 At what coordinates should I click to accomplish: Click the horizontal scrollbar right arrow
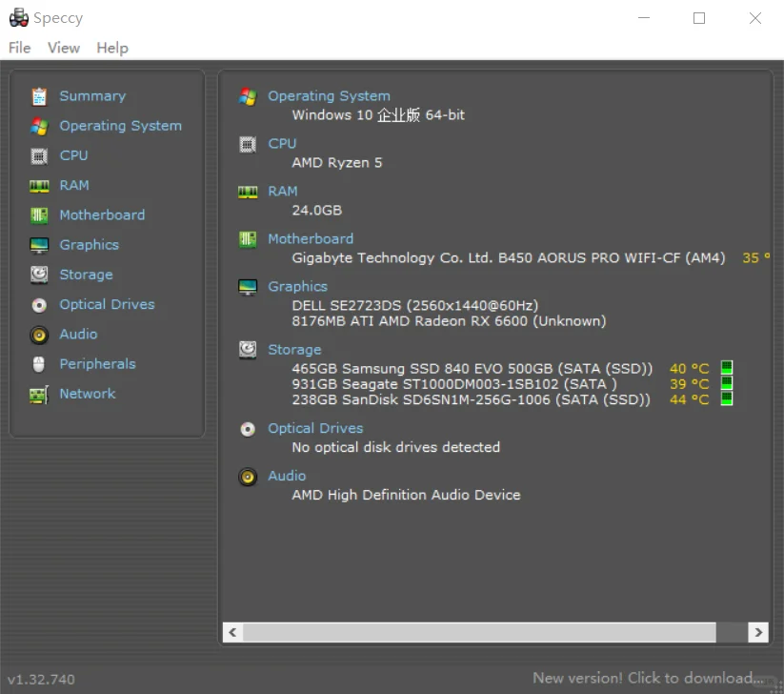click(758, 632)
